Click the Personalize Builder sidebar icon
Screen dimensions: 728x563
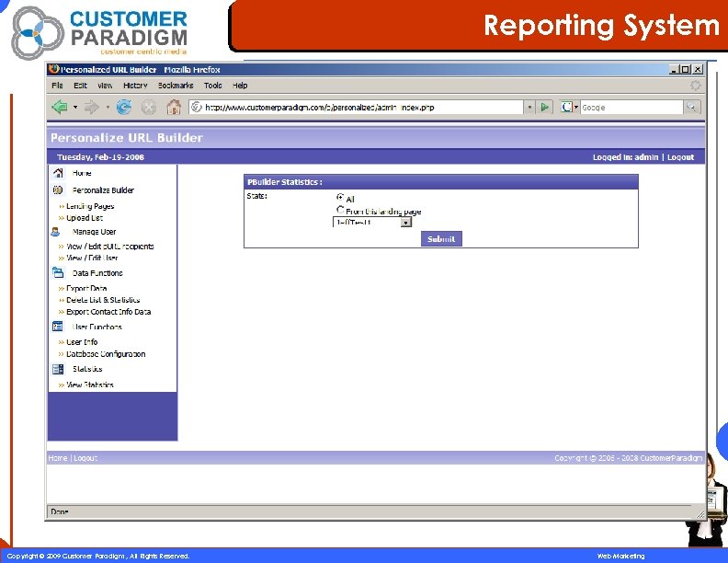(58, 190)
